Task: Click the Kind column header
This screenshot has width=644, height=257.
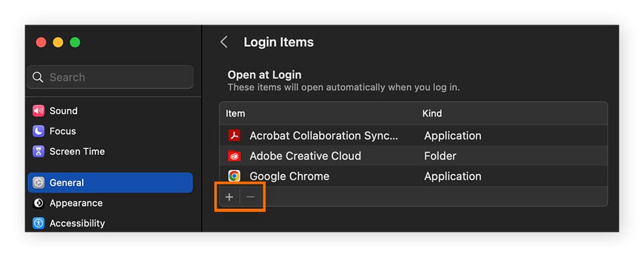Action: tap(432, 113)
